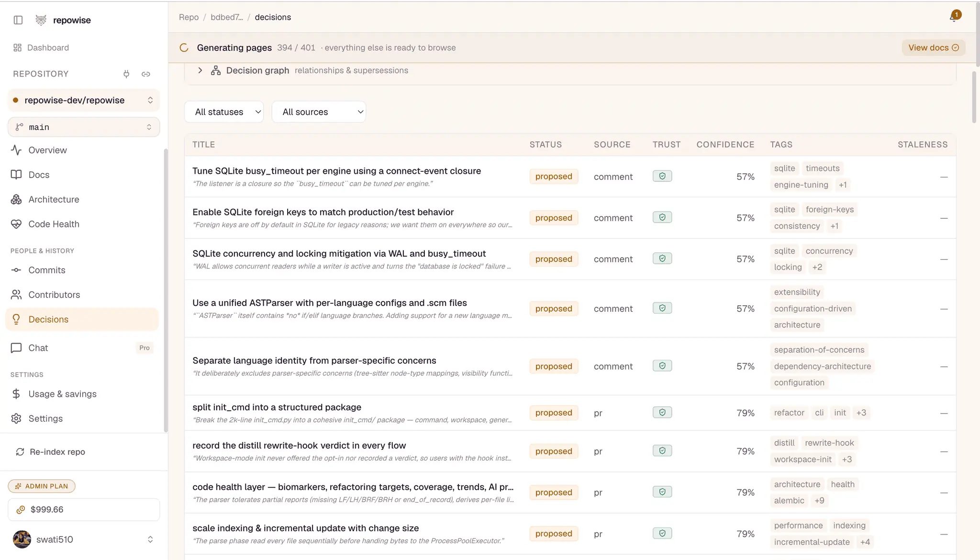Image resolution: width=980 pixels, height=560 pixels.
Task: Click the STALENESS column header
Action: 923,145
